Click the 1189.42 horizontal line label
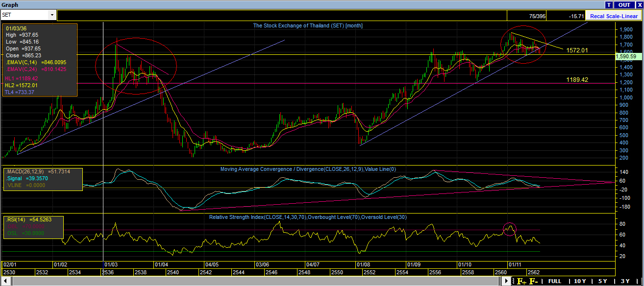Image resolution: width=644 pixels, height=286 pixels. pos(577,79)
